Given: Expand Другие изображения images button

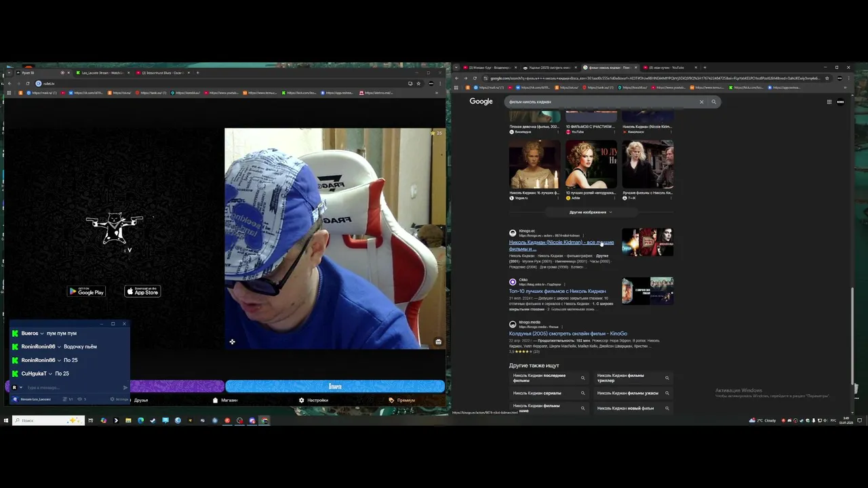Looking at the screenshot, I should click(x=590, y=212).
